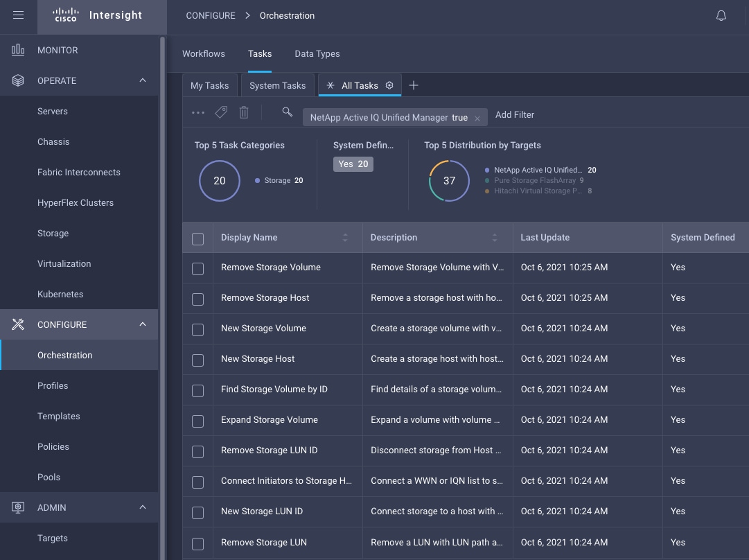The image size is (749, 560).
Task: Click the Distribution by Targets donut chart
Action: coord(449,181)
